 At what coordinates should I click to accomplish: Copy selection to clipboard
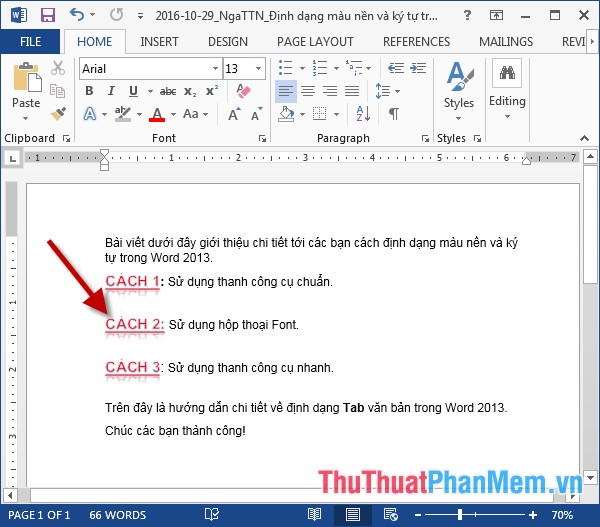(x=57, y=91)
